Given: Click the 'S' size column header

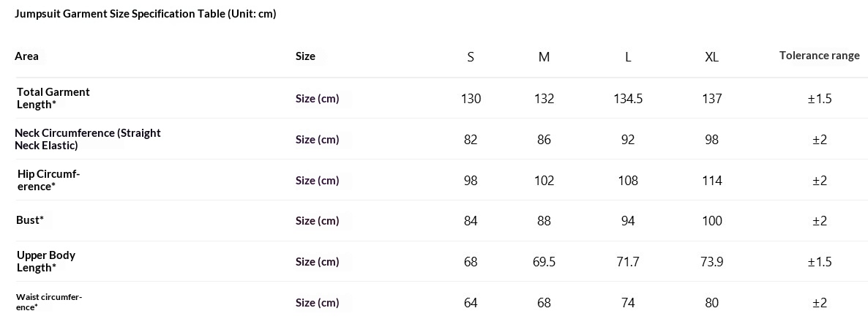Looking at the screenshot, I should coord(471,57).
